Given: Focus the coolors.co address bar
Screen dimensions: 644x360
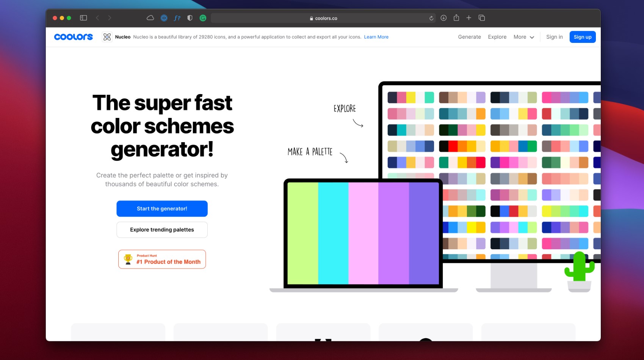Looking at the screenshot, I should (x=323, y=18).
